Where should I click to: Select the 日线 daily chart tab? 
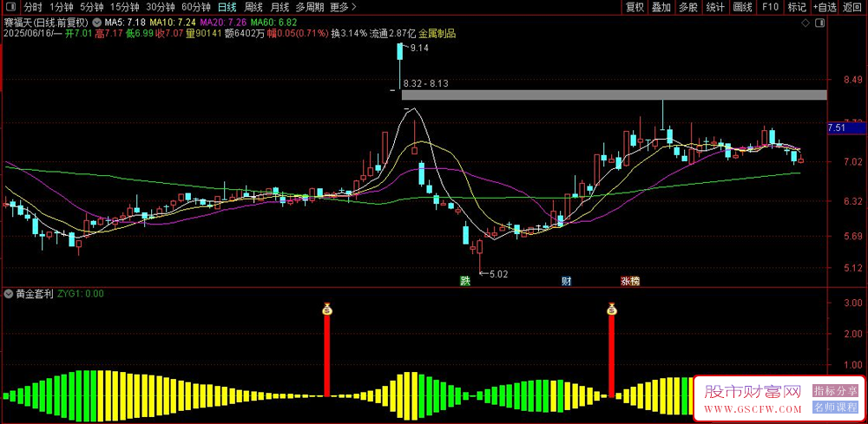pyautogui.click(x=227, y=7)
